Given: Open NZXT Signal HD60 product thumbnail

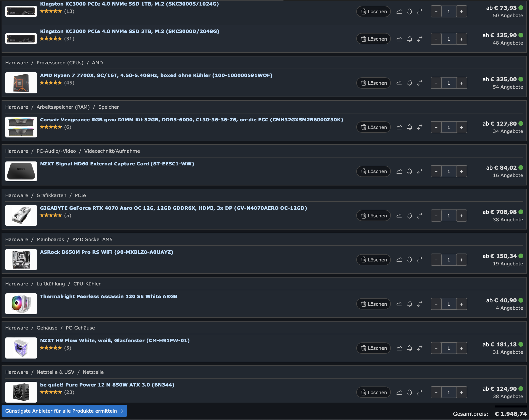Looking at the screenshot, I should [x=21, y=171].
